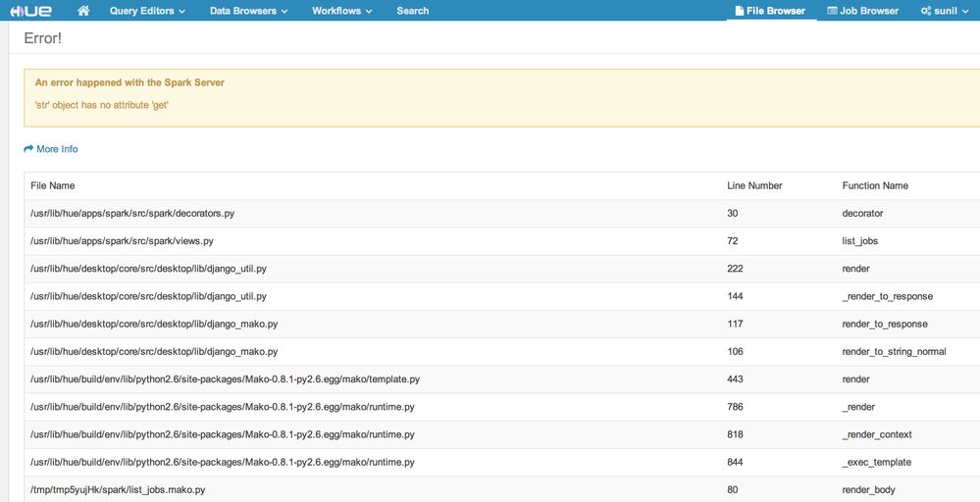Click the _exec_template function name
The width and height of the screenshot is (980, 502).
[876, 462]
